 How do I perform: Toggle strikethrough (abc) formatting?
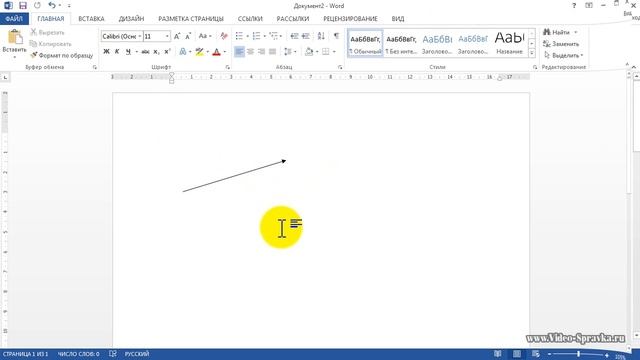(x=145, y=51)
